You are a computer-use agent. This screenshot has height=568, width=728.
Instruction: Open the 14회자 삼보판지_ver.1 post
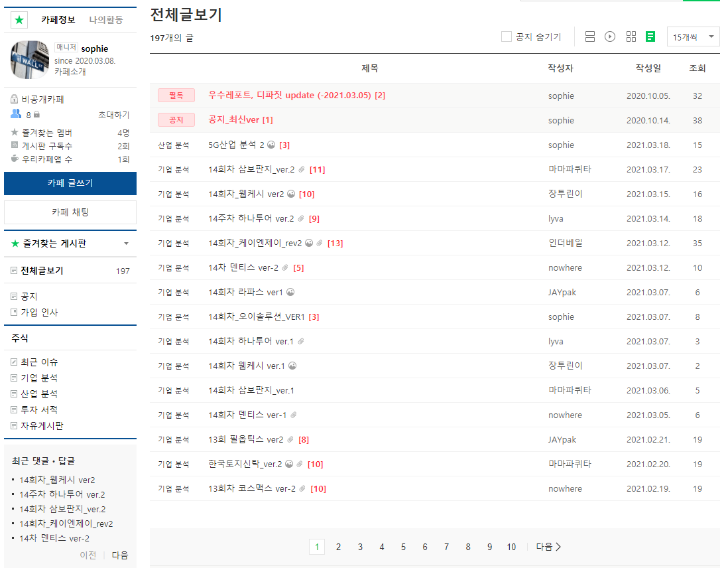[x=251, y=390]
